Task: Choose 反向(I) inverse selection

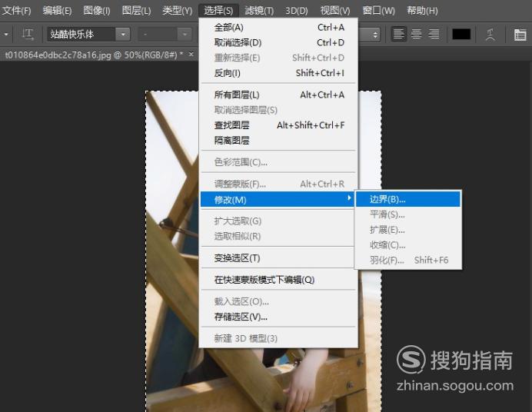Action: tap(278, 73)
